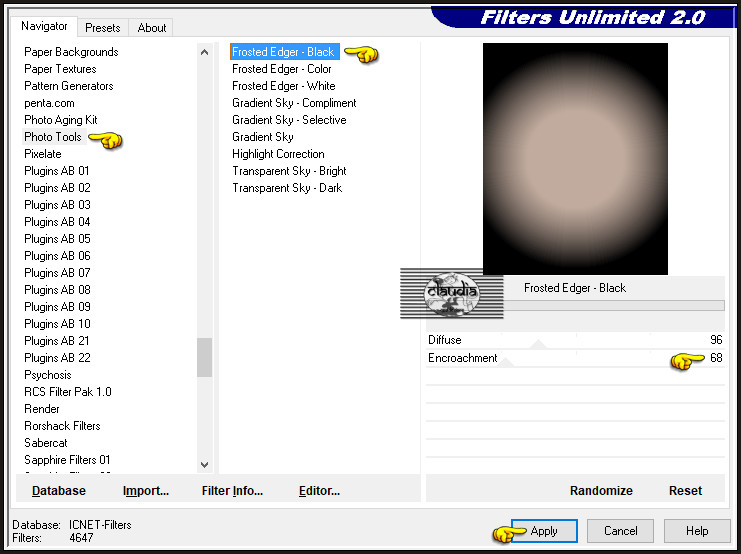741x554 pixels.
Task: Click the category list scrollbar thumb
Action: pyautogui.click(x=204, y=357)
